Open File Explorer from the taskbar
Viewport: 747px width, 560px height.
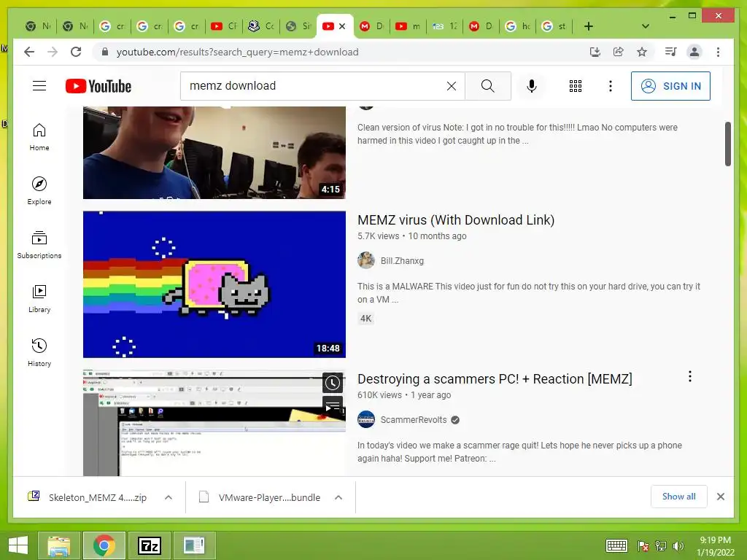[58, 545]
